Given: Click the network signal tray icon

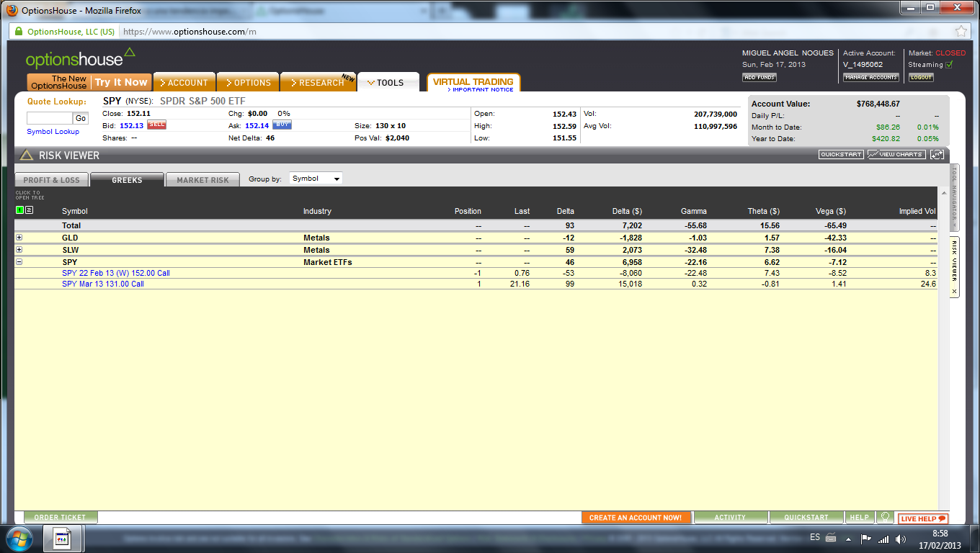Looking at the screenshot, I should [883, 539].
